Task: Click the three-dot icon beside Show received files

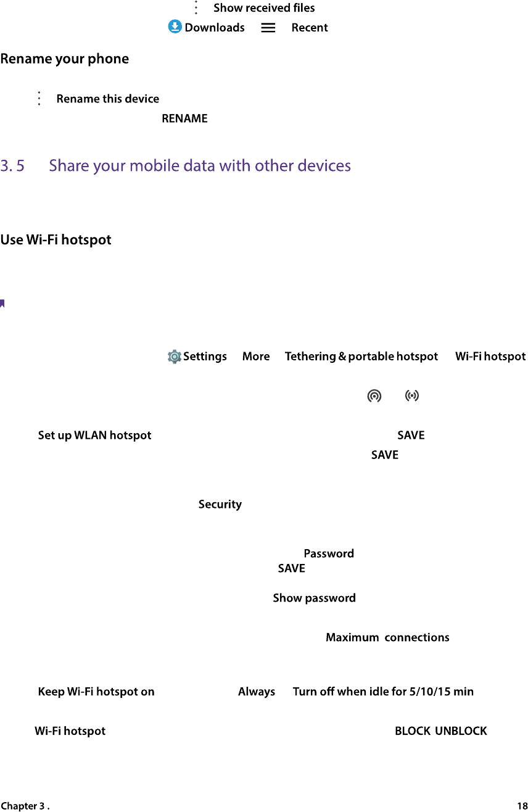Action: click(196, 7)
